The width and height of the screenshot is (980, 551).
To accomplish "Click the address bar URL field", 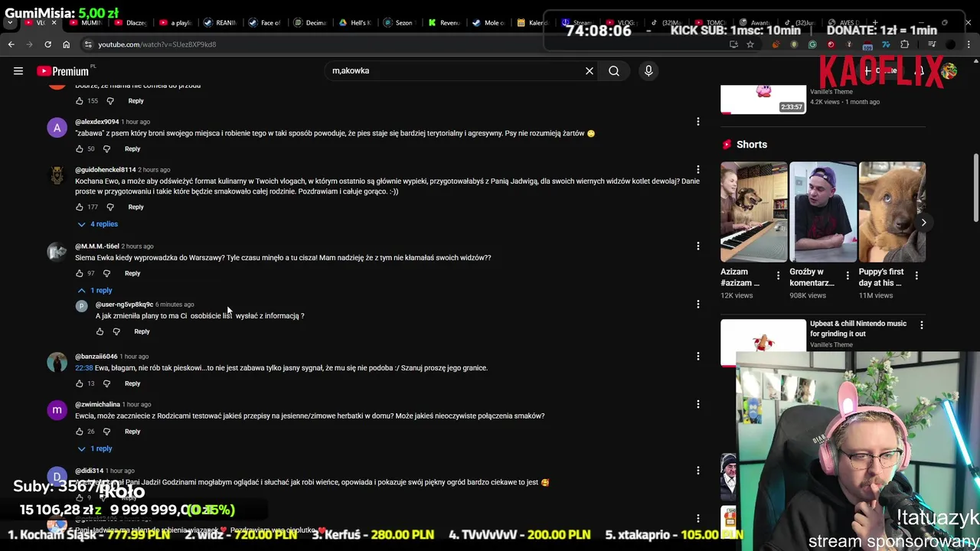I will (406, 44).
